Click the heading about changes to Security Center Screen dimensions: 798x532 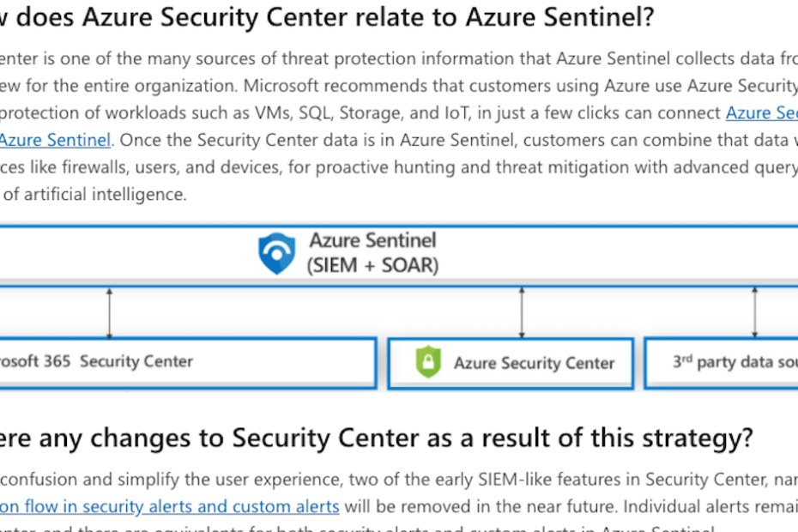[376, 438]
